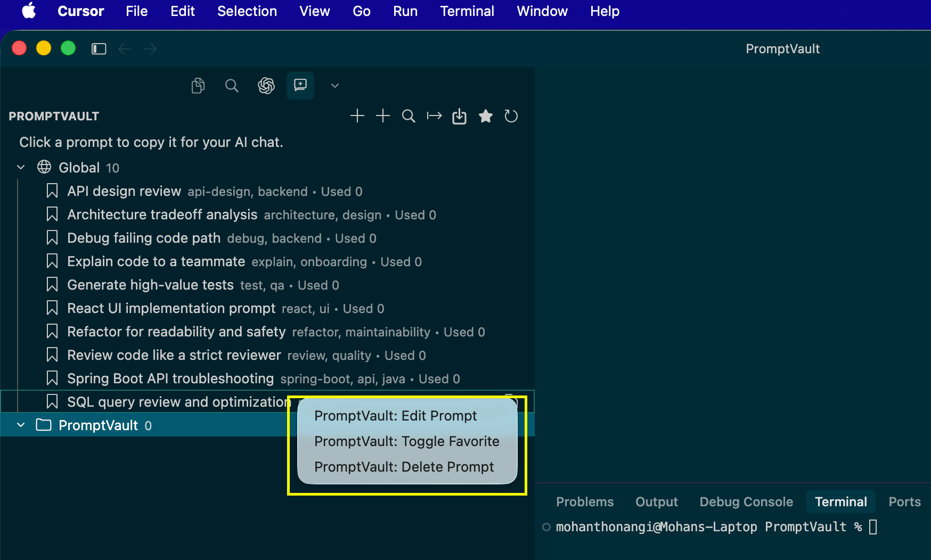Switch to the Debug Console tab
931x560 pixels.
(x=746, y=501)
